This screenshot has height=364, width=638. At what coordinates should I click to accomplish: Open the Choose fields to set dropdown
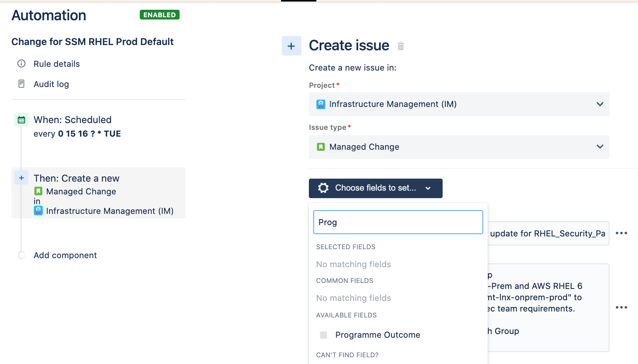click(376, 188)
